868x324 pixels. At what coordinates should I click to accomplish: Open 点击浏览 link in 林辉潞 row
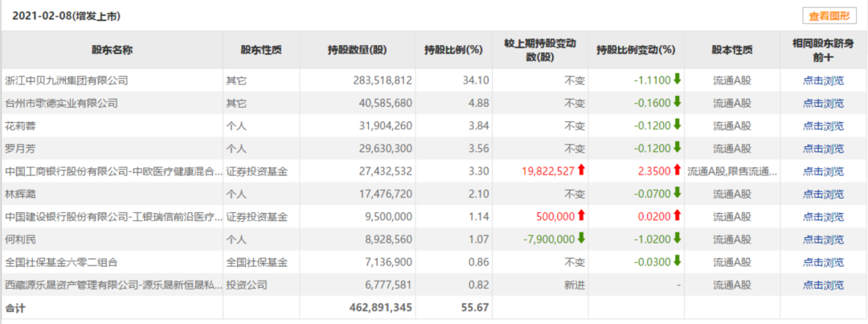(x=823, y=194)
